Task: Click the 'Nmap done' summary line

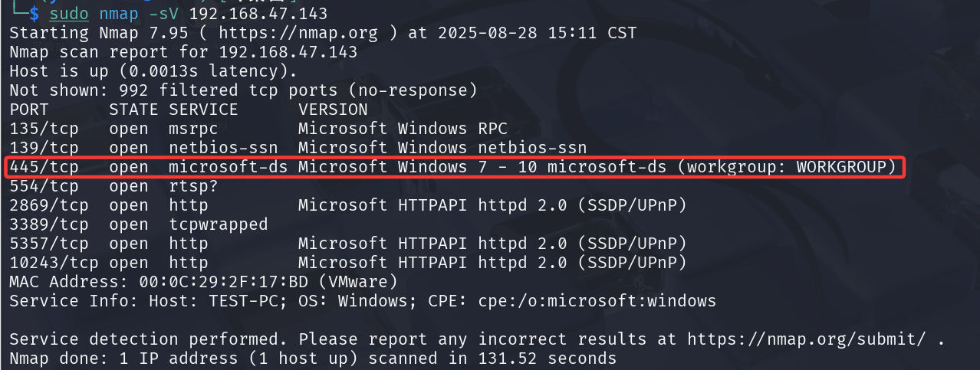Action: pyautogui.click(x=313, y=358)
